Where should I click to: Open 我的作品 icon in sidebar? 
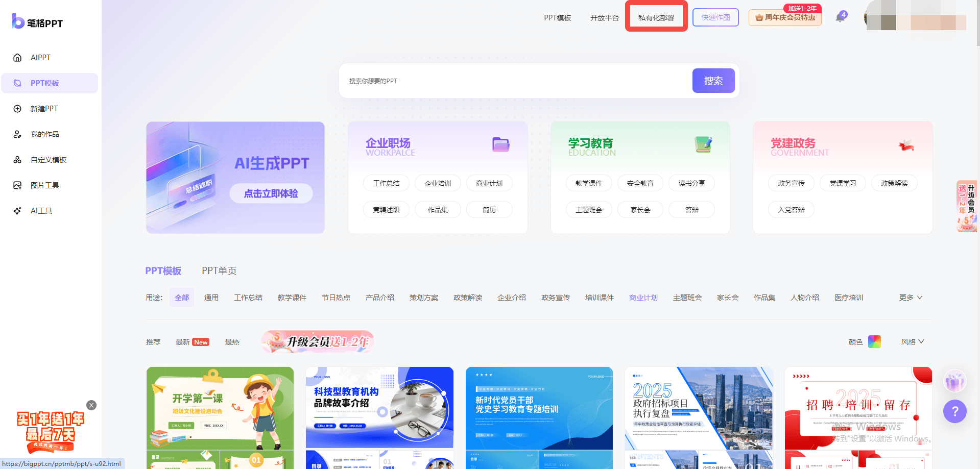pos(17,134)
